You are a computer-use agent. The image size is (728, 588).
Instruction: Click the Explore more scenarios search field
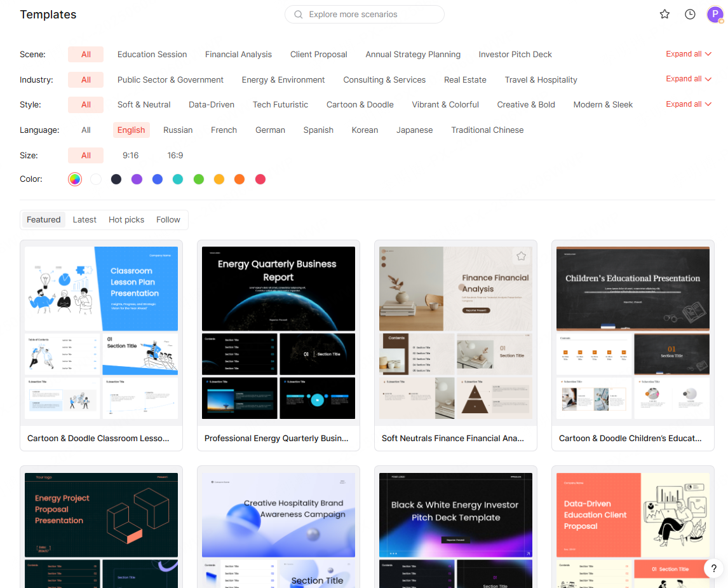372,15
